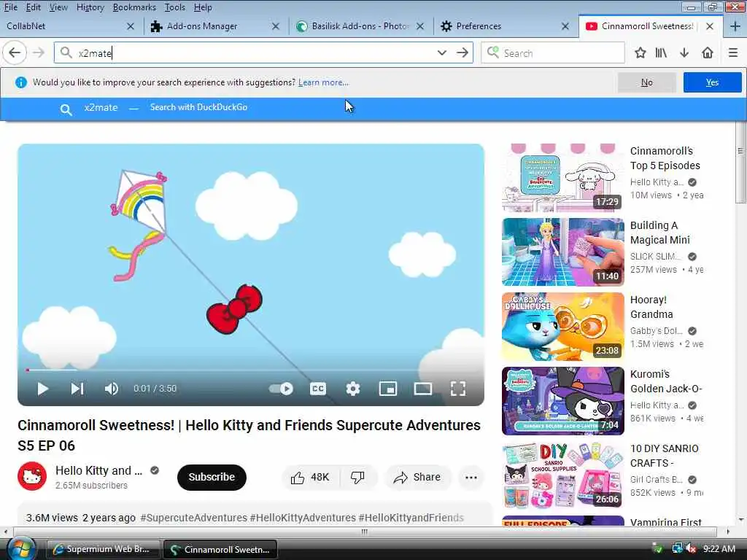The image size is (747, 560).
Task: Click the forward navigation arrow
Action: (39, 52)
